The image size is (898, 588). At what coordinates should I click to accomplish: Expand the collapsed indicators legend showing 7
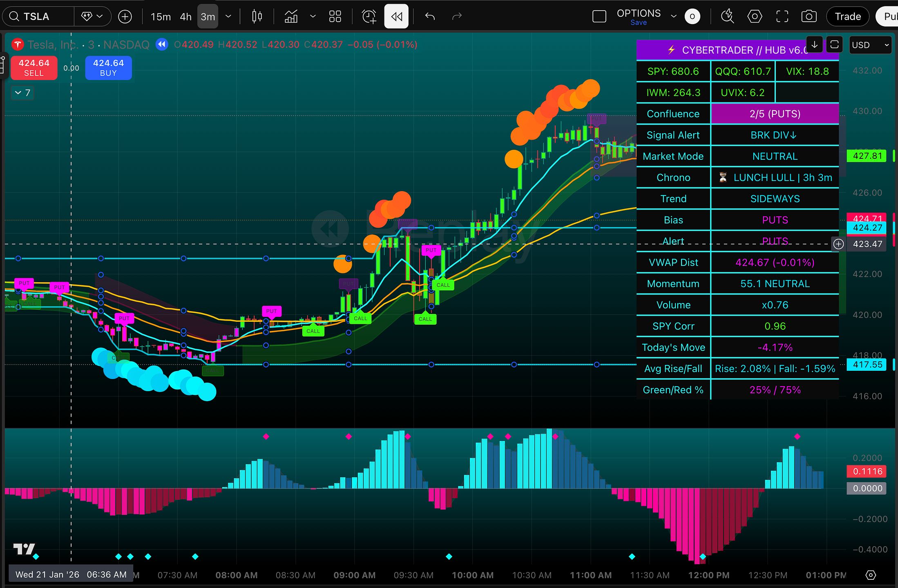coord(22,93)
